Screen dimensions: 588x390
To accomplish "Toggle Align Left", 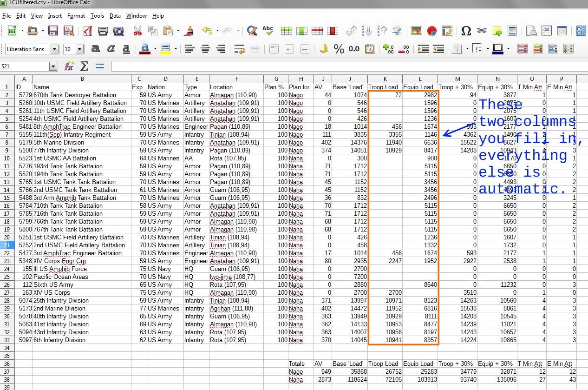I will (x=189, y=49).
